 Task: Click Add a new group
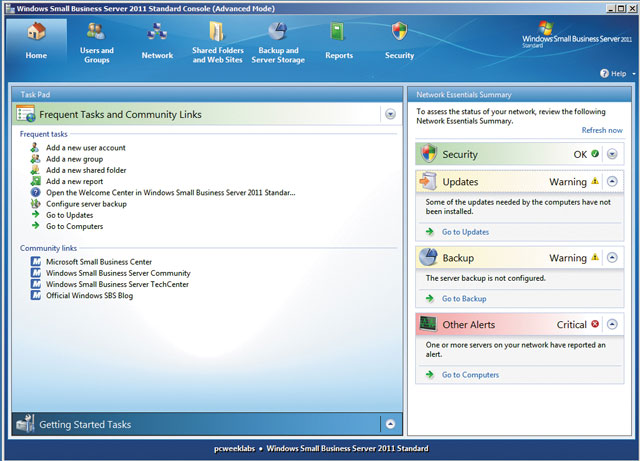74,159
